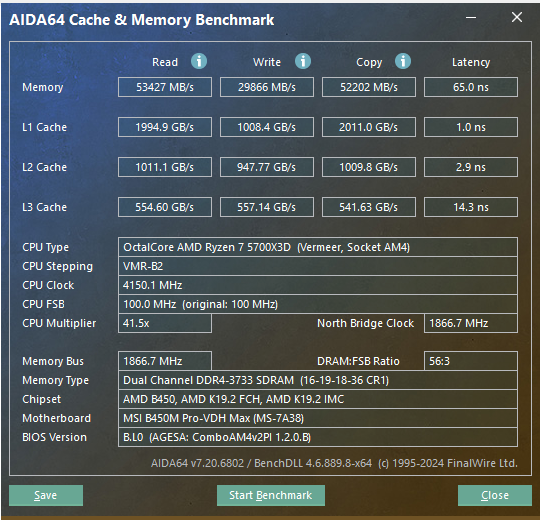Select the Memory Write value 29866 MB/s

click(x=267, y=87)
